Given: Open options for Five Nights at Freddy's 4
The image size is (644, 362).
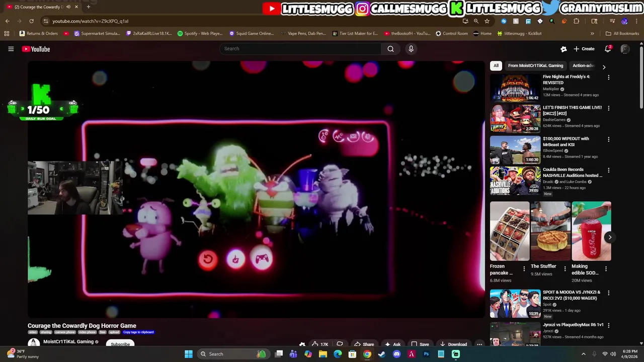Looking at the screenshot, I should (608, 77).
